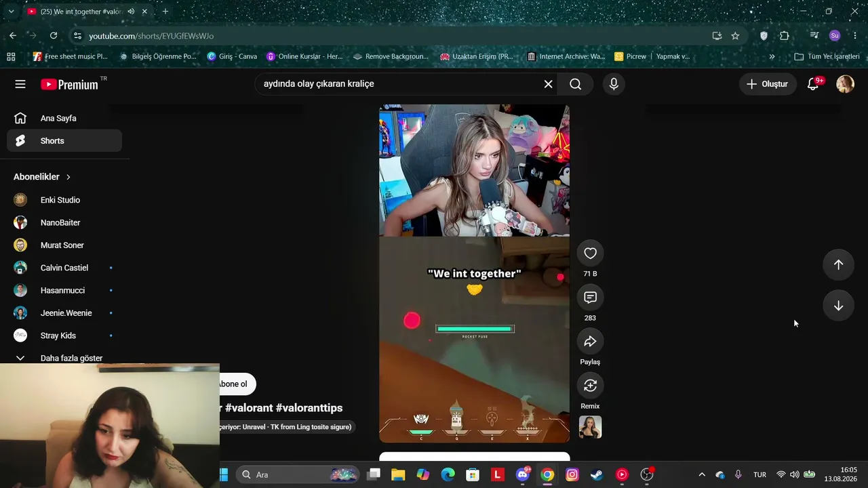
Task: Open Instagram from the taskbar
Action: pyautogui.click(x=572, y=474)
